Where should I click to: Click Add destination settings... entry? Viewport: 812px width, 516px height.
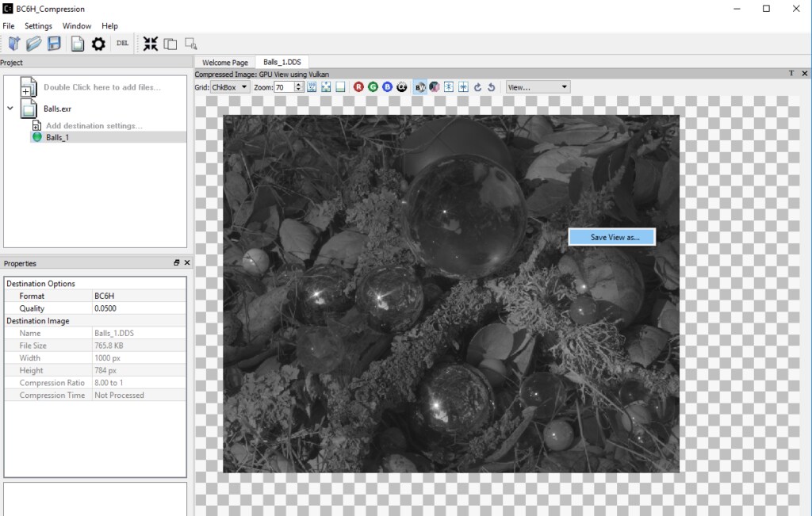click(94, 125)
